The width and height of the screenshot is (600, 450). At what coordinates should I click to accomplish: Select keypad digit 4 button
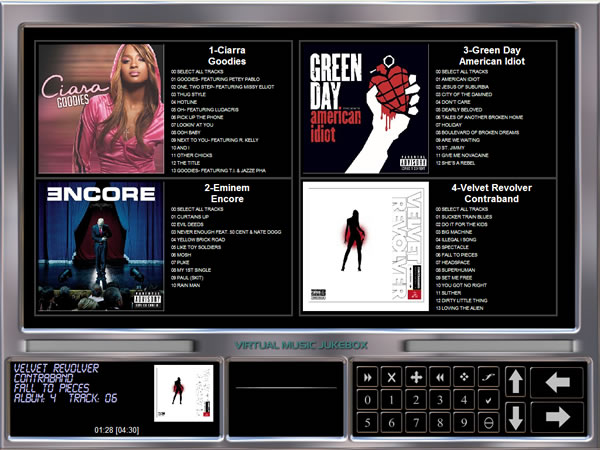click(464, 400)
